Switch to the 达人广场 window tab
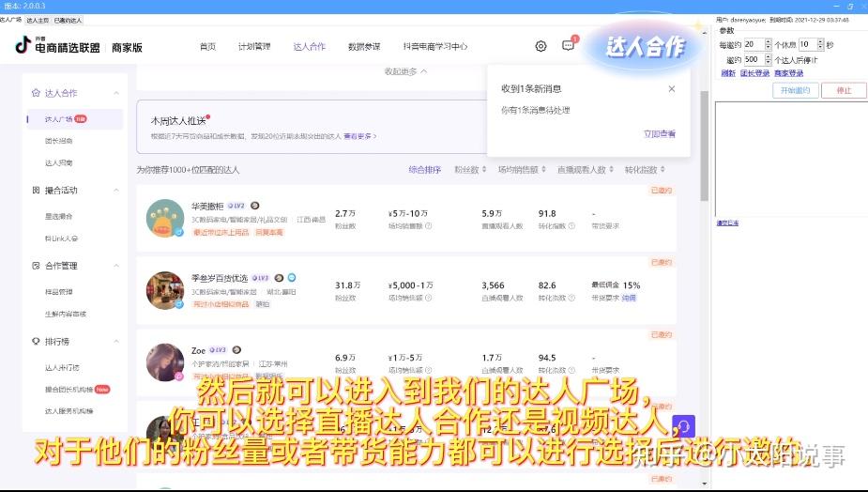Viewport: 868px width, 492px height. click(10, 20)
